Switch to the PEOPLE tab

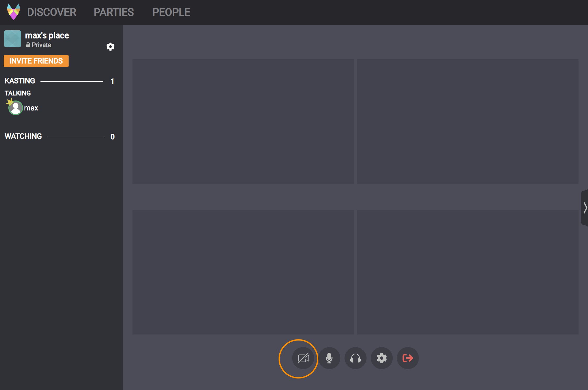click(x=171, y=12)
